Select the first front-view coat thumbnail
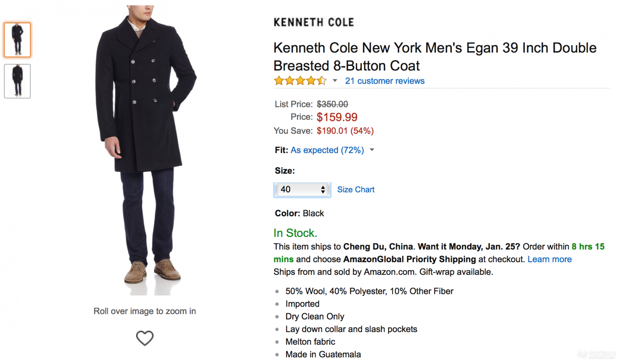Image resolution: width=620 pixels, height=364 pixels. 17,40
